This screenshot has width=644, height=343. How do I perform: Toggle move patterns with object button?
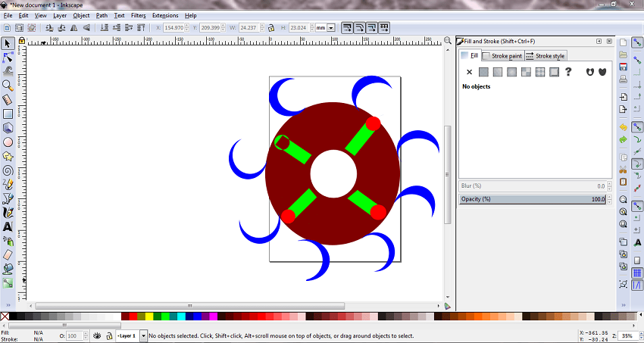(384, 28)
